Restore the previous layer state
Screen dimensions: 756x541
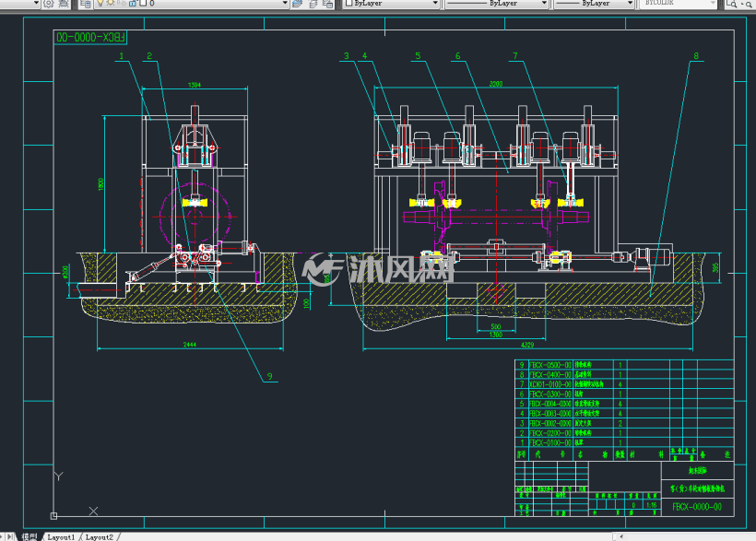(x=313, y=4)
